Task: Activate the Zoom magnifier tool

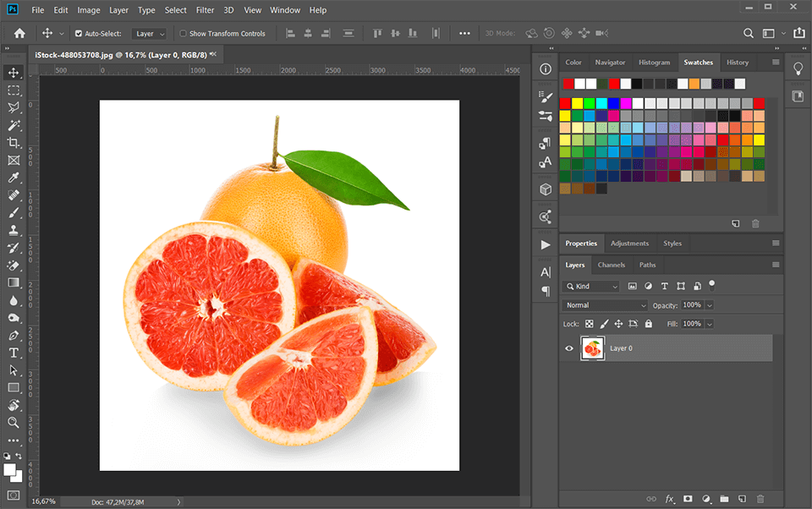Action: pos(14,423)
